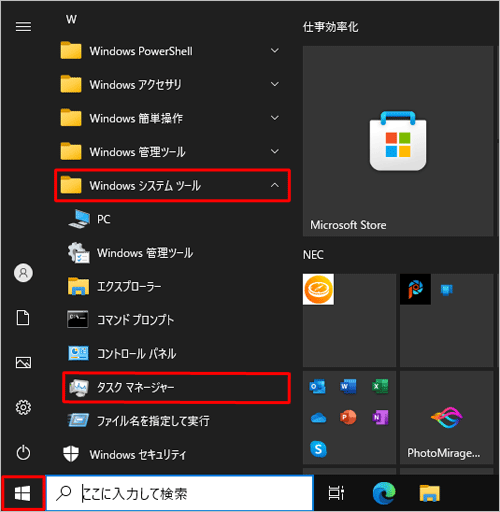This screenshot has width=500, height=512.
Task: Open Windows セキュリティ
Action: pyautogui.click(x=172, y=454)
